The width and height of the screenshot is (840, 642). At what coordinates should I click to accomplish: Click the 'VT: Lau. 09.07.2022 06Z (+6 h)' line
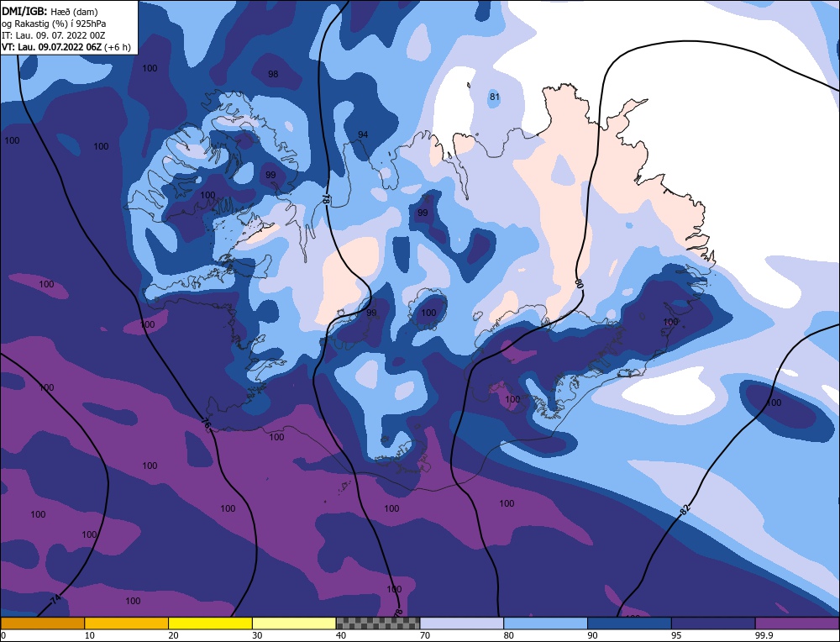66,46
